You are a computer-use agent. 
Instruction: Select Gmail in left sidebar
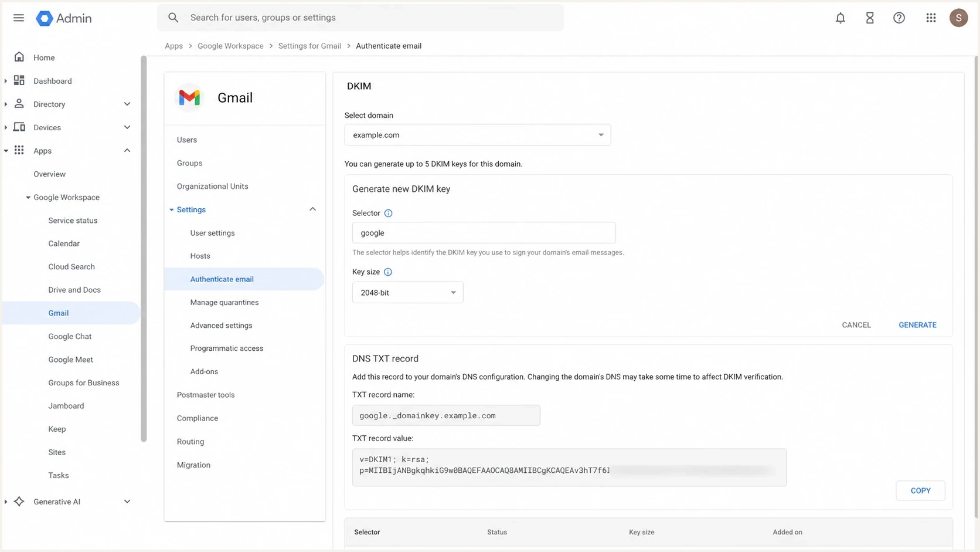71,313
